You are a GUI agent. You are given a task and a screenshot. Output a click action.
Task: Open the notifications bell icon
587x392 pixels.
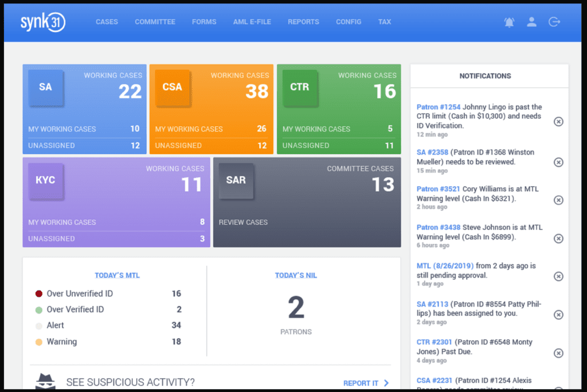(x=509, y=22)
